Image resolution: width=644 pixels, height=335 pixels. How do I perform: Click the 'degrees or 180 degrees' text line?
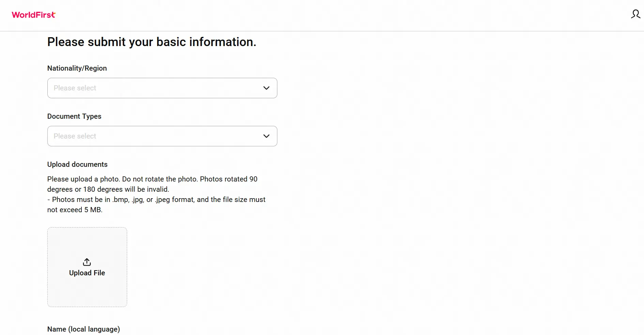108,189
